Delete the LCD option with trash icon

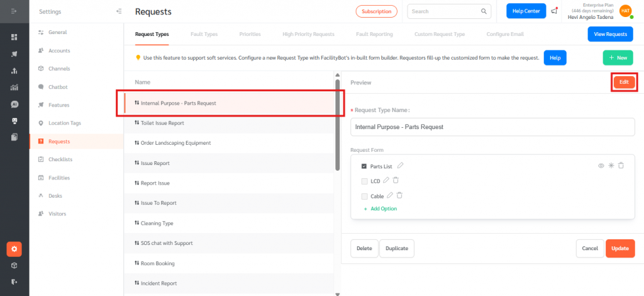coord(396,181)
